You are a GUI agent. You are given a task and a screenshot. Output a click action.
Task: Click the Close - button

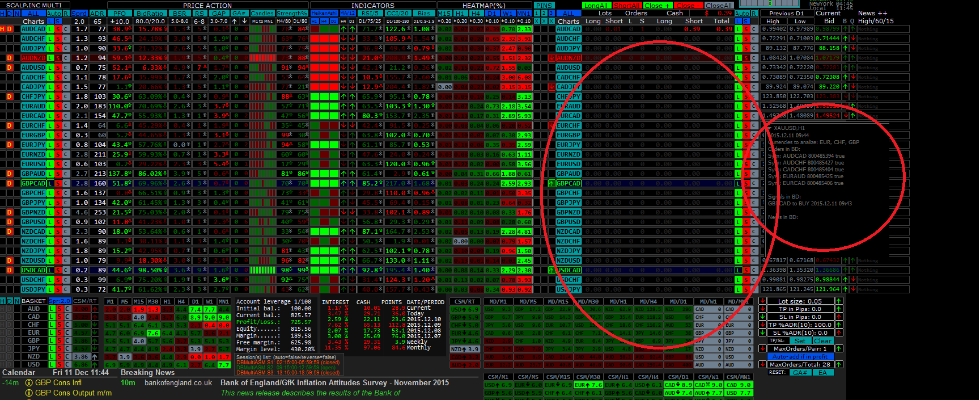(x=689, y=6)
